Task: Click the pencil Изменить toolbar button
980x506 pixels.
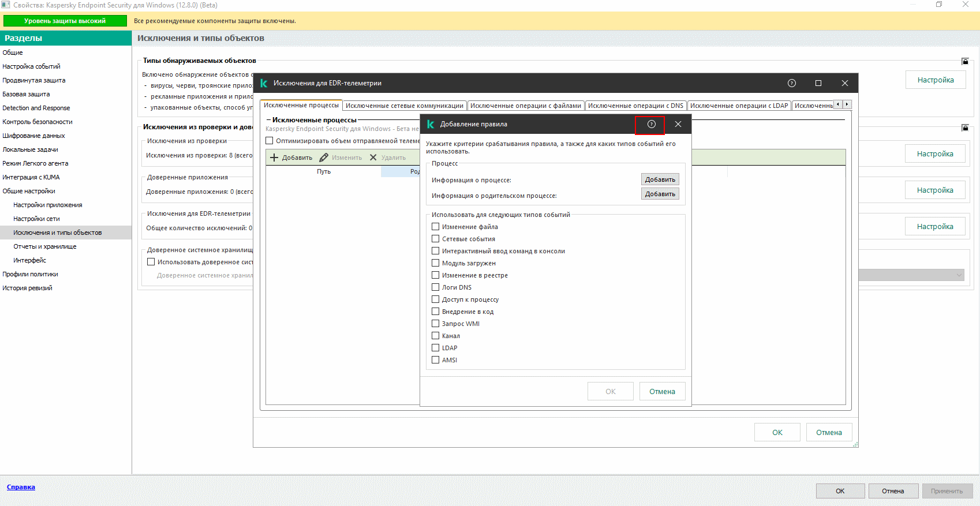Action: click(x=341, y=158)
